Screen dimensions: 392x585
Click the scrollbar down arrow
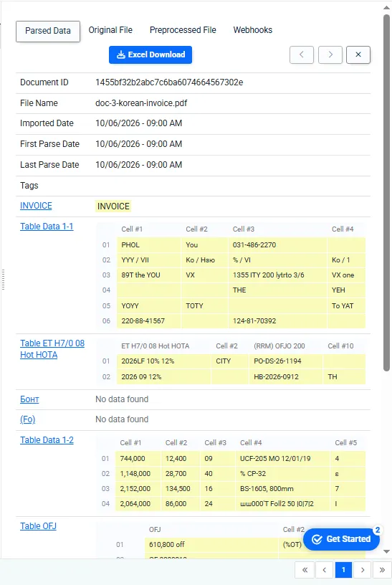coord(386,551)
